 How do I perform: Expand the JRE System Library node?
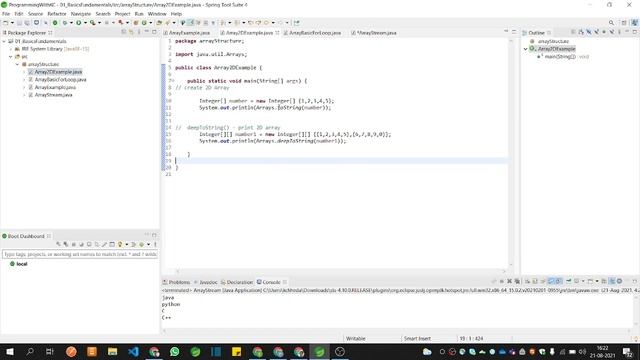coord(11,49)
